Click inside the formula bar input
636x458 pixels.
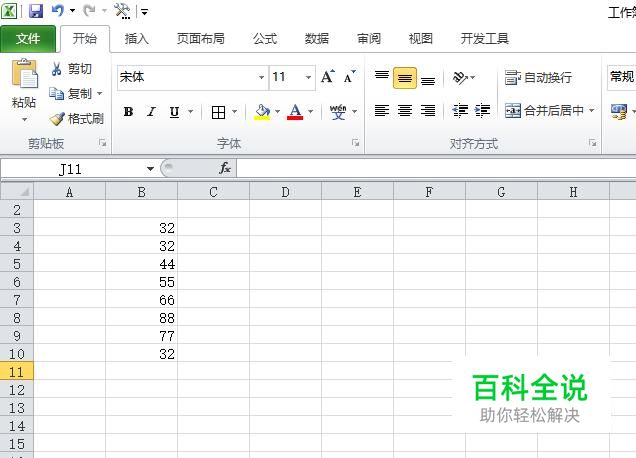coord(436,168)
